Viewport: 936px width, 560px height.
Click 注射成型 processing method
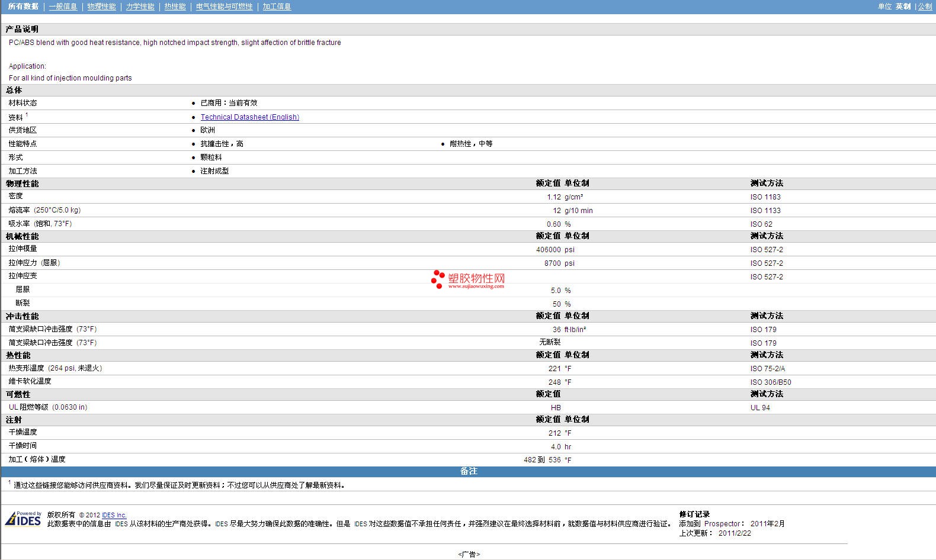point(214,171)
